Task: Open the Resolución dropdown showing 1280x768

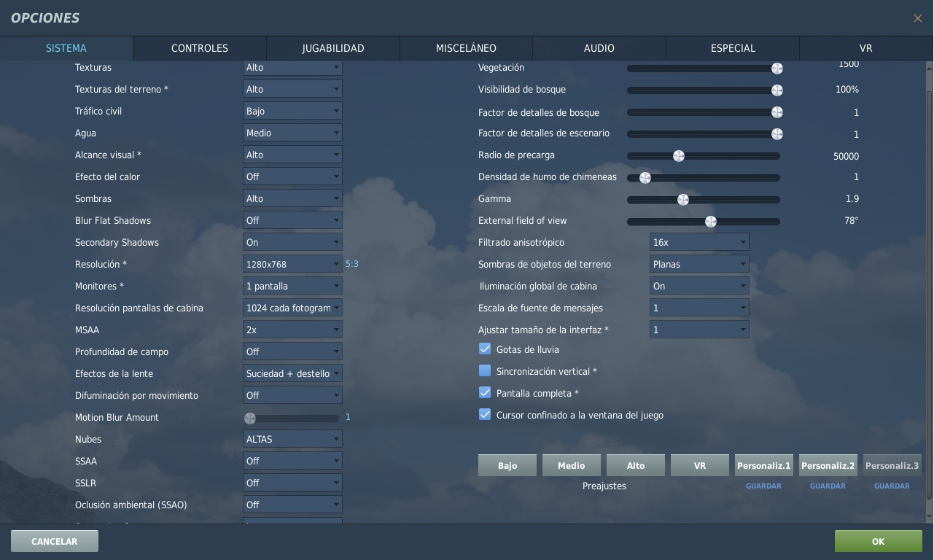Action: [292, 264]
